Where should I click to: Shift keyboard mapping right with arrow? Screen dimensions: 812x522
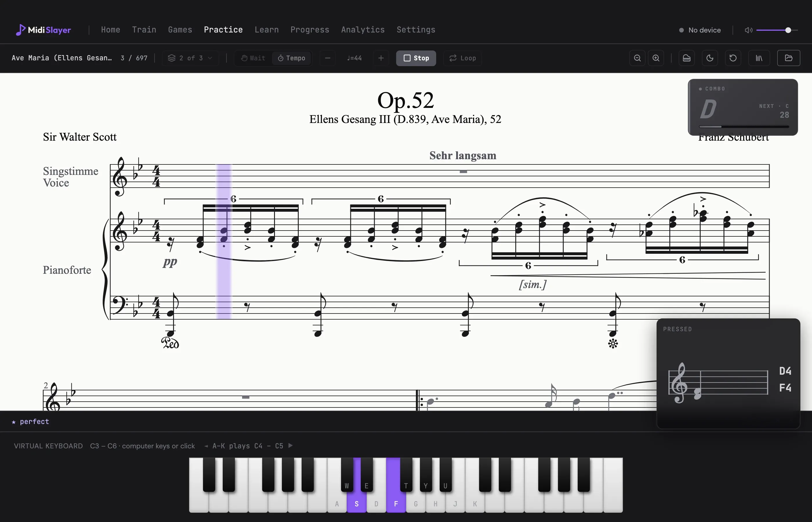[x=291, y=445]
